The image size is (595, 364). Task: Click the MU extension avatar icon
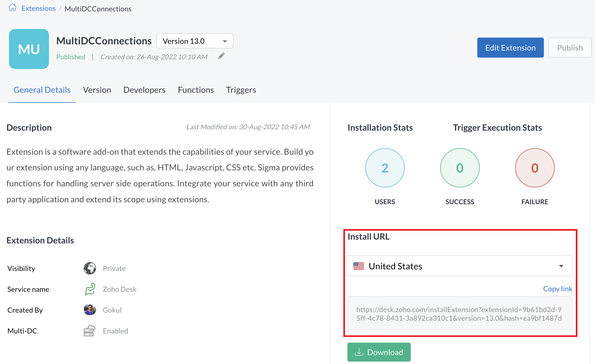pos(29,49)
